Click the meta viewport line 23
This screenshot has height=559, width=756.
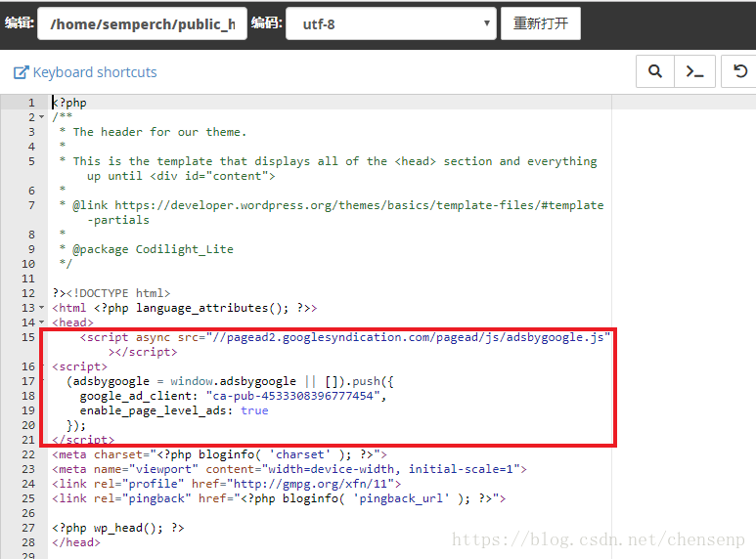pyautogui.click(x=289, y=469)
